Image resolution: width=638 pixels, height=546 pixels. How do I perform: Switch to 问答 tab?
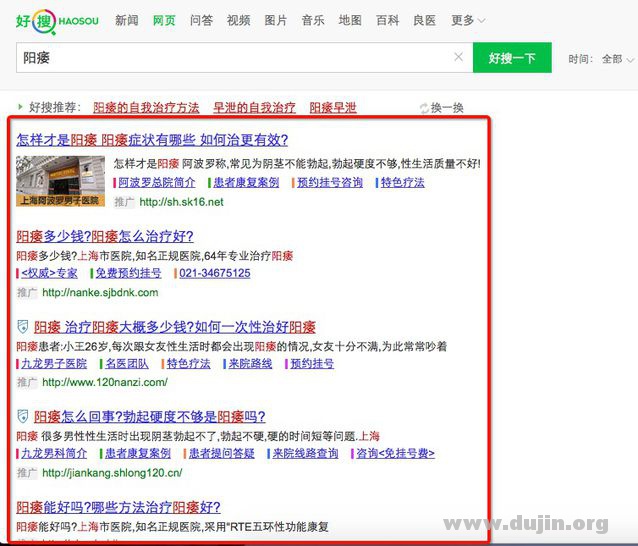pos(201,20)
